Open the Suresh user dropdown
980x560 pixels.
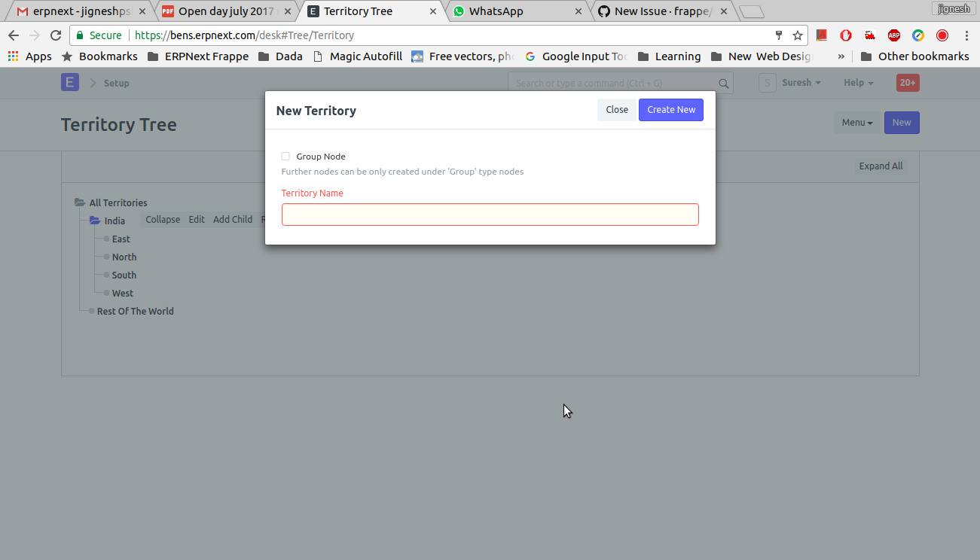[x=799, y=82]
